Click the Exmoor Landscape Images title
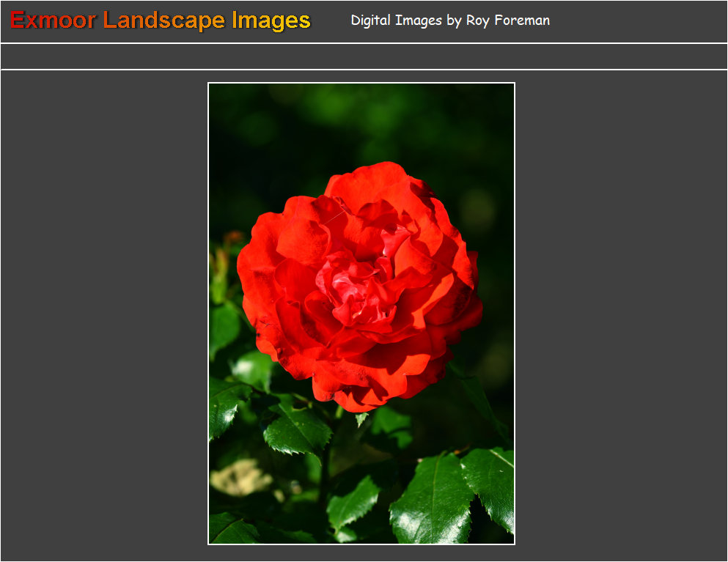 coord(161,21)
